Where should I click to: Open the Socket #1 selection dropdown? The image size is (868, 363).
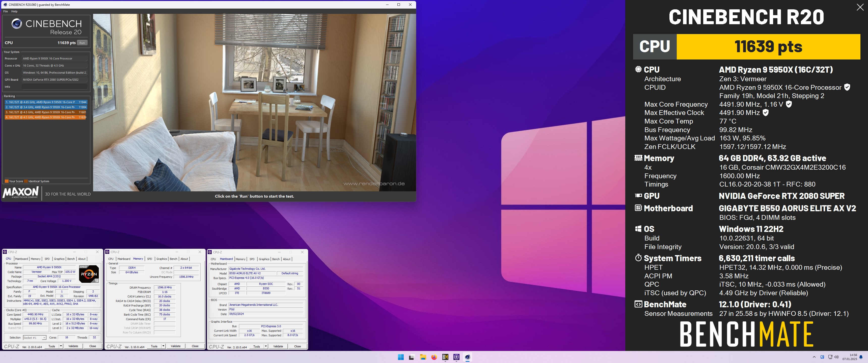pos(34,337)
